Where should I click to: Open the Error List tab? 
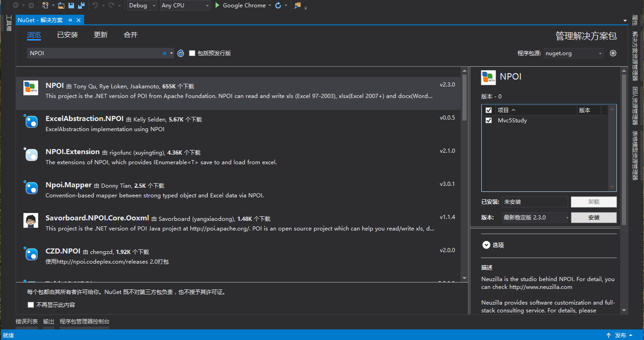pos(26,322)
